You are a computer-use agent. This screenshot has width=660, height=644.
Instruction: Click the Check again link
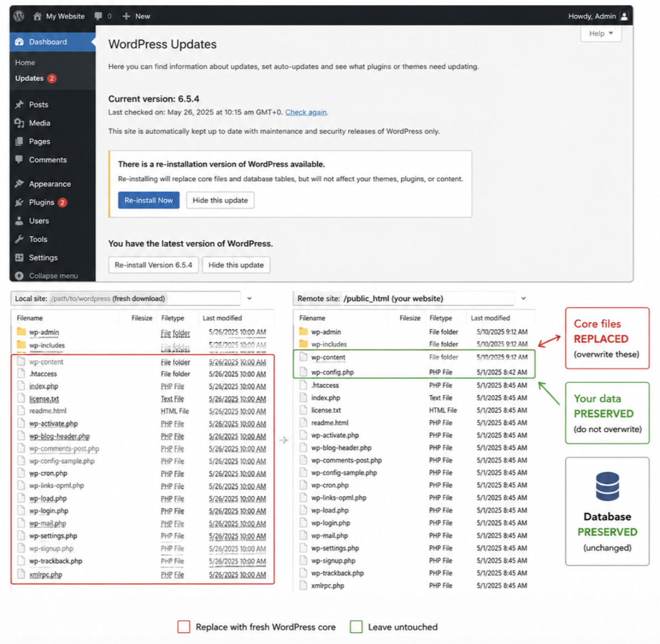306,112
